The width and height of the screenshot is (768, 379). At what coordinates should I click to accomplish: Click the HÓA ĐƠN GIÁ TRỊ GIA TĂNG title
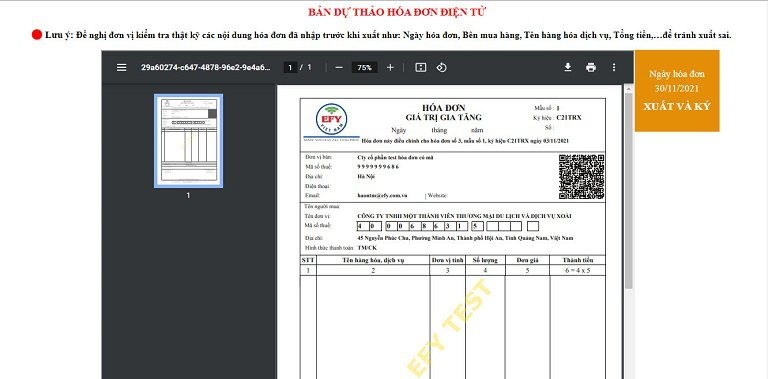point(443,112)
